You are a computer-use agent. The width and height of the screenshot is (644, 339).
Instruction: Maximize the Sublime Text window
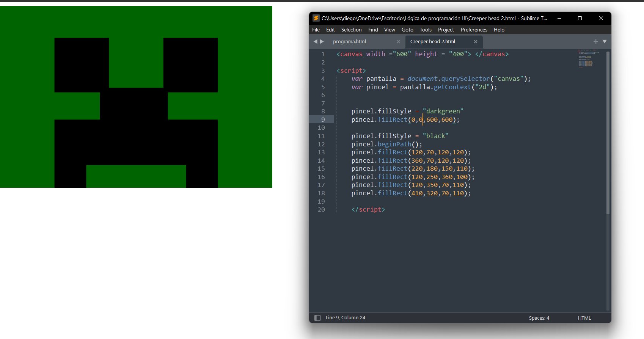pos(580,18)
